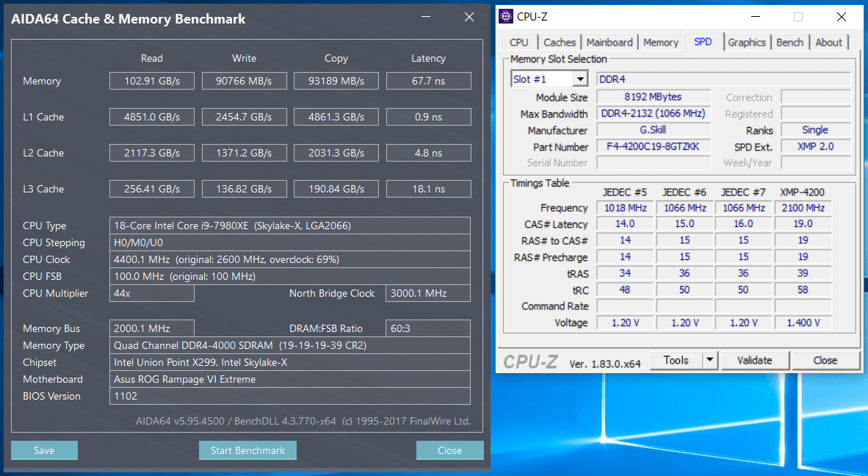
Task: Click the CPU Multiplier value 44x
Action: (x=152, y=293)
